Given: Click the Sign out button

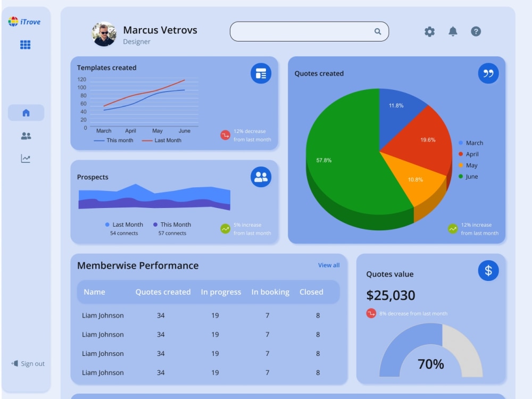Looking at the screenshot, I should [x=28, y=363].
